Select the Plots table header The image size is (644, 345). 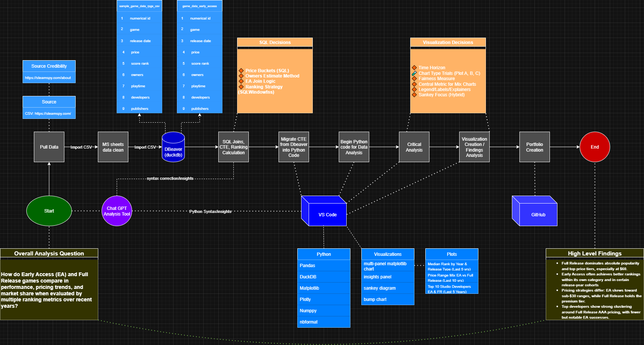pos(452,254)
